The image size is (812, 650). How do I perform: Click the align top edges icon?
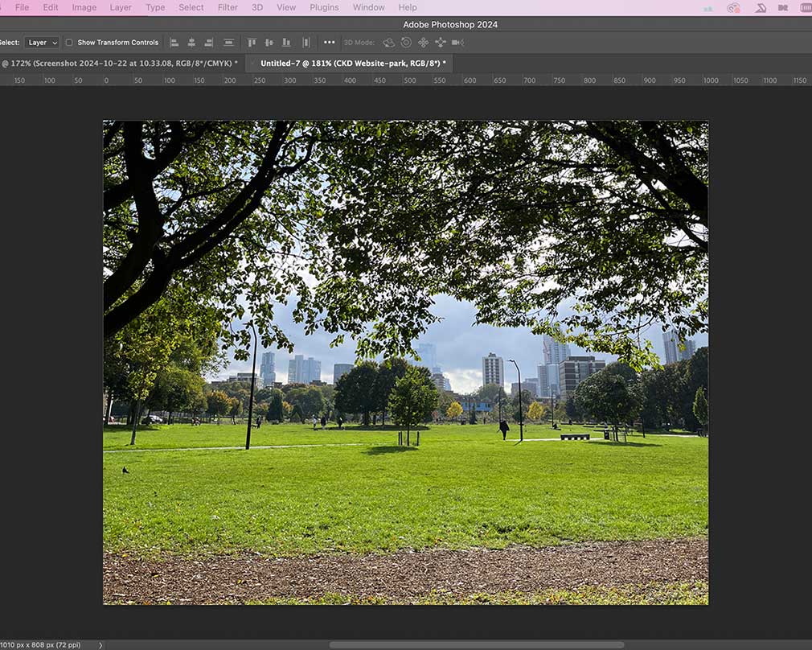252,43
